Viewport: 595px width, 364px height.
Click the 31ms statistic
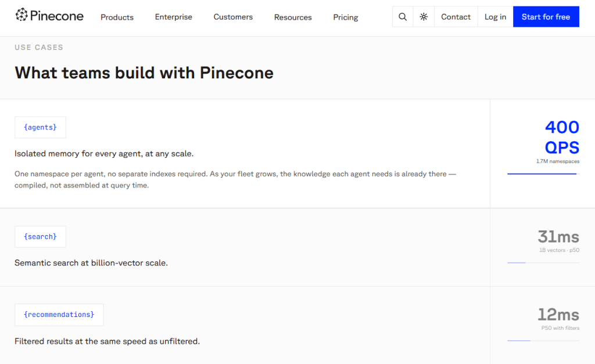click(558, 237)
